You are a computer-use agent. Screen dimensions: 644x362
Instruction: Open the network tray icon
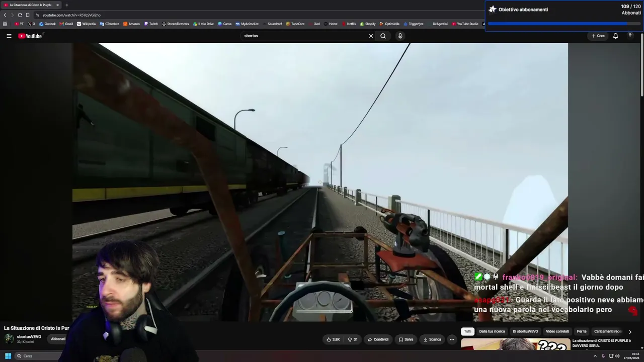[611, 356]
